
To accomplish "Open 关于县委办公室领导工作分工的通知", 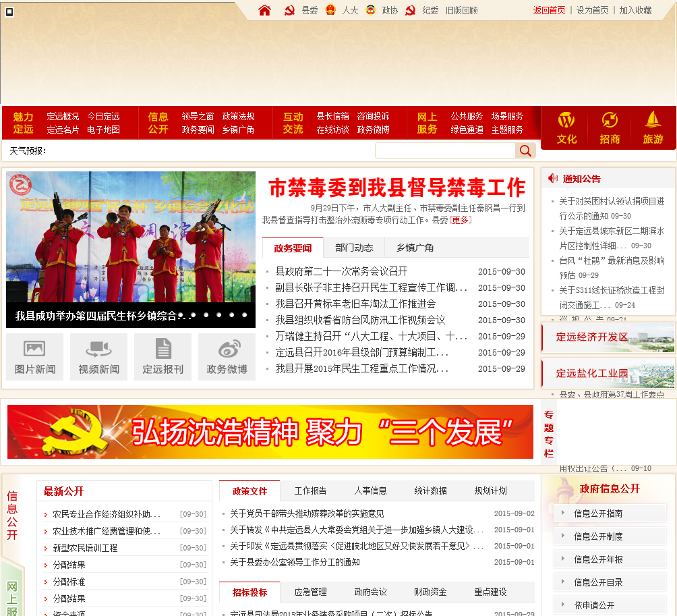I will tap(295, 562).
